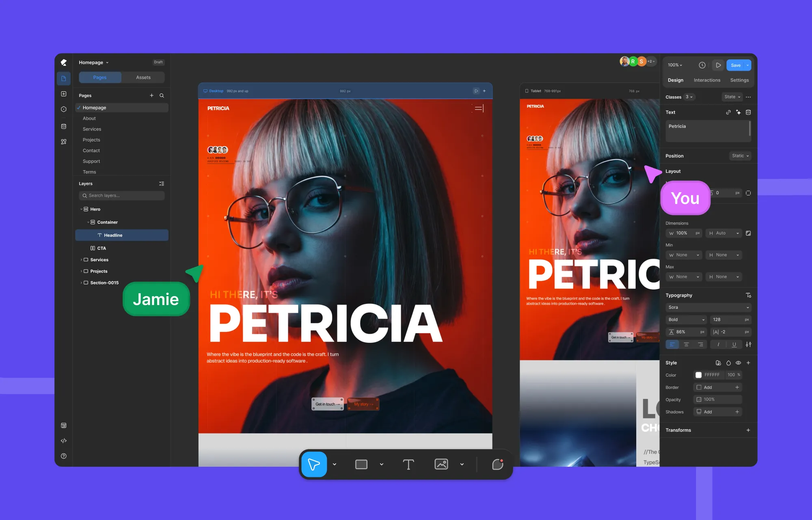Viewport: 812px width, 520px height.
Task: Click the preview play button
Action: click(718, 65)
